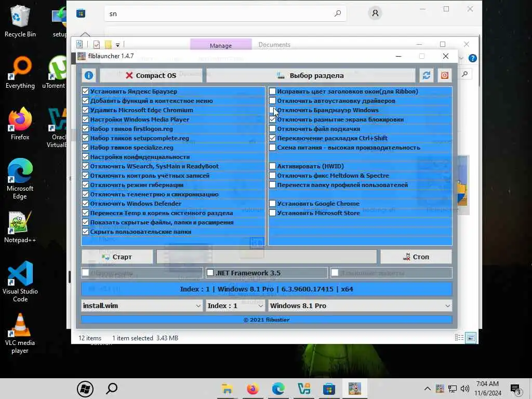
Task: Open the Recycle Bin desktop icon
Action: tap(20, 21)
